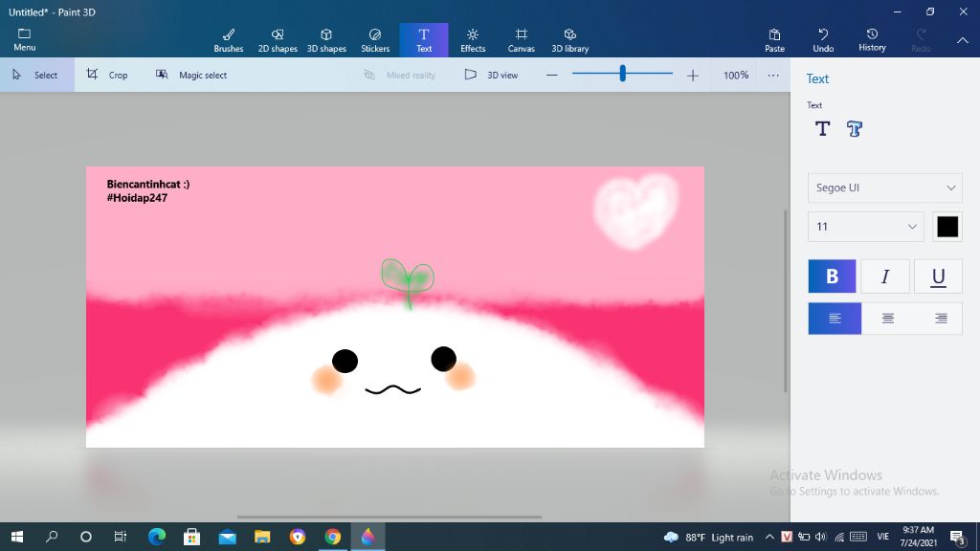
Task: Activate the Crop tool
Action: point(107,75)
